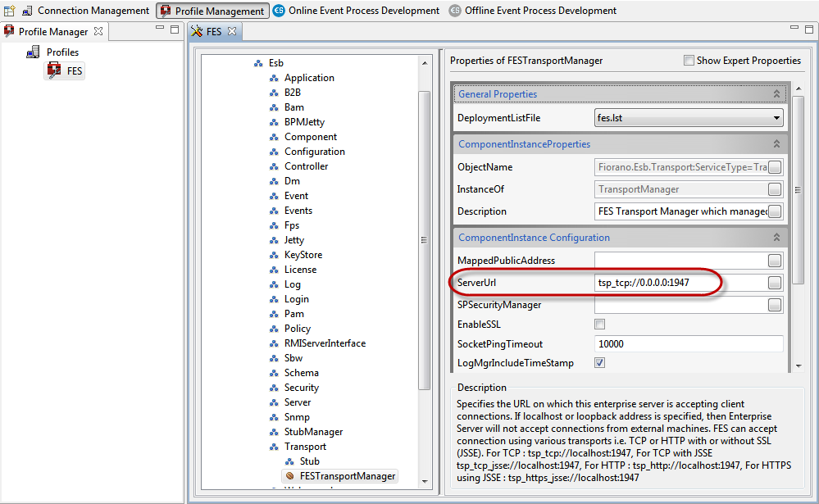The height and width of the screenshot is (504, 819).
Task: Enable Show Expert Properties checkbox
Action: pos(689,61)
